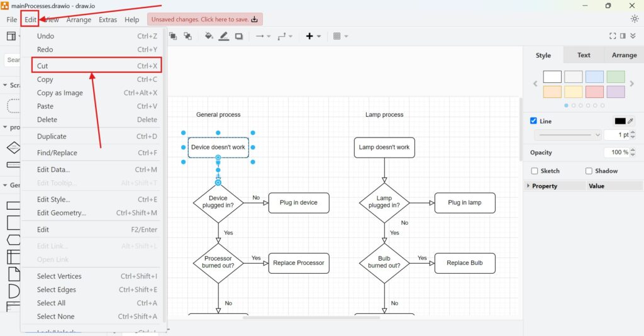Enable the Sketch checkbox
This screenshot has width=644, height=336.
535,171
